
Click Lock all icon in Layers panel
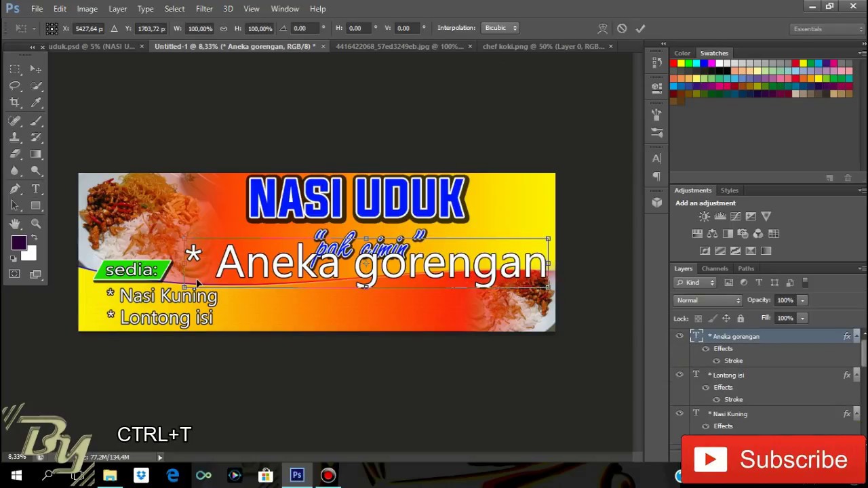tap(741, 319)
